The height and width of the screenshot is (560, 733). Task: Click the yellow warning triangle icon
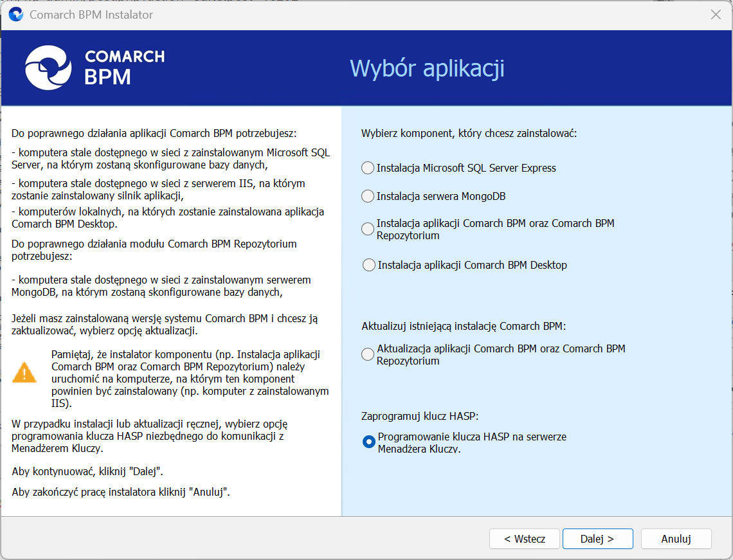[x=24, y=372]
